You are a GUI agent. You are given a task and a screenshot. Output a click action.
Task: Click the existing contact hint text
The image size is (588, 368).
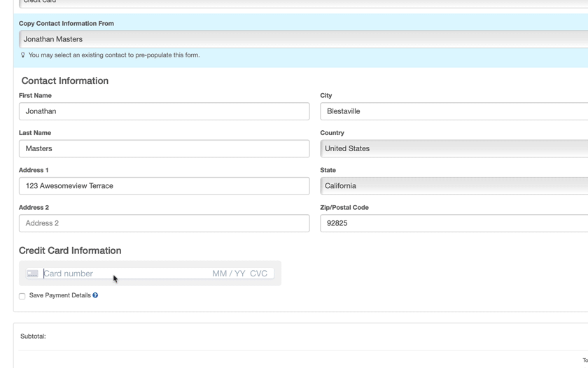114,55
